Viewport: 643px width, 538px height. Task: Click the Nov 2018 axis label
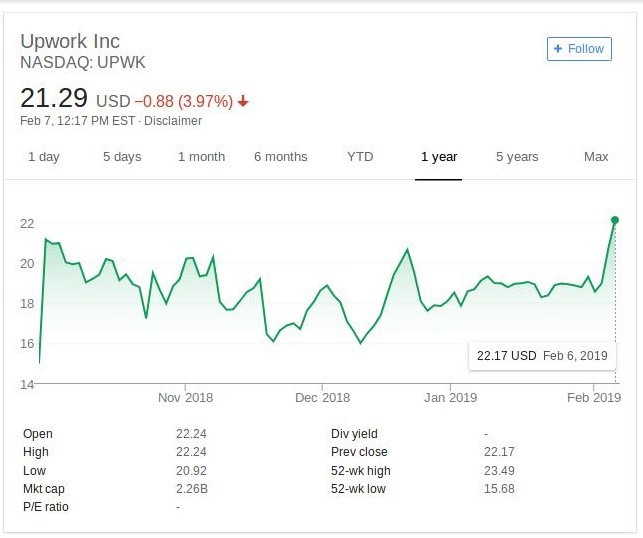tap(186, 397)
